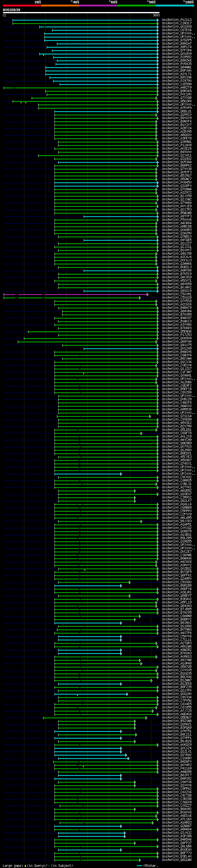This screenshot has height=868, width=197.
Task: Click the cyan ~100% identity legend segment
Action: [x=175, y=6]
